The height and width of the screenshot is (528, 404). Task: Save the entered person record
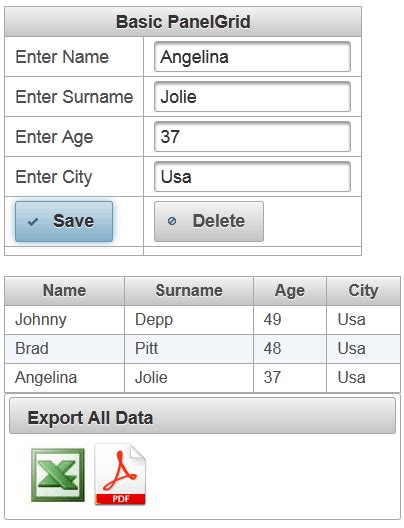coord(64,221)
